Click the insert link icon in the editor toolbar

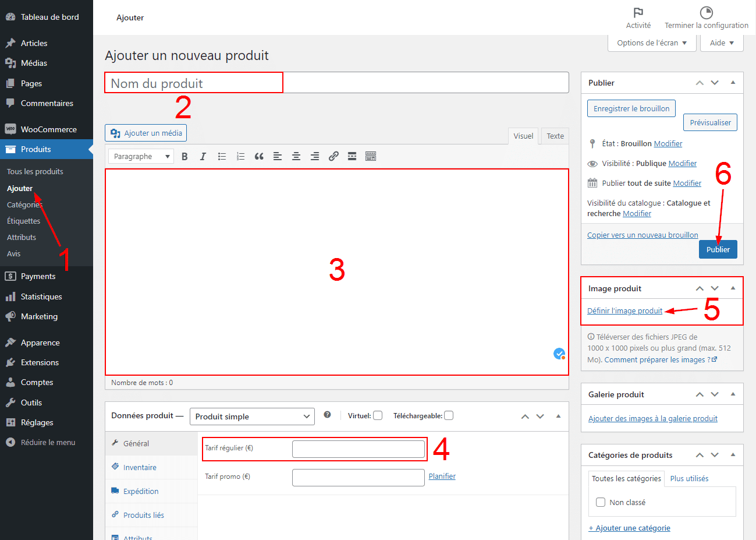(x=333, y=156)
